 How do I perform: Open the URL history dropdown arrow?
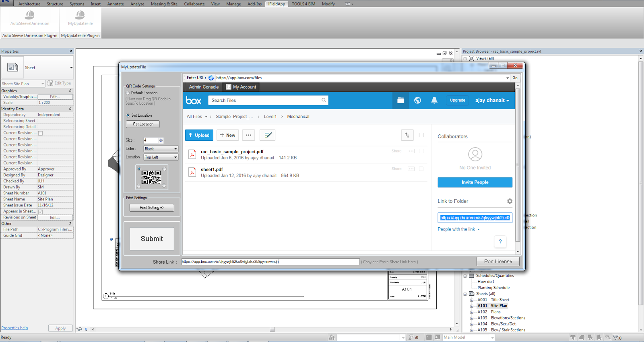pos(508,78)
